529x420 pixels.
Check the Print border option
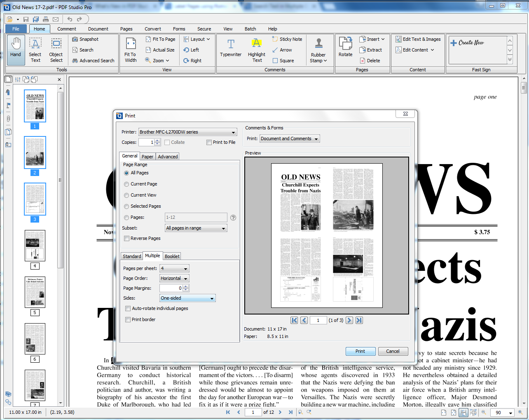[x=128, y=319]
